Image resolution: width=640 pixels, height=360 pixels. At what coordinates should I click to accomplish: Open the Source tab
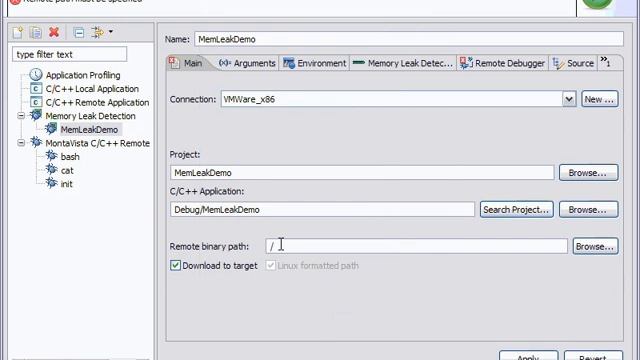click(573, 63)
